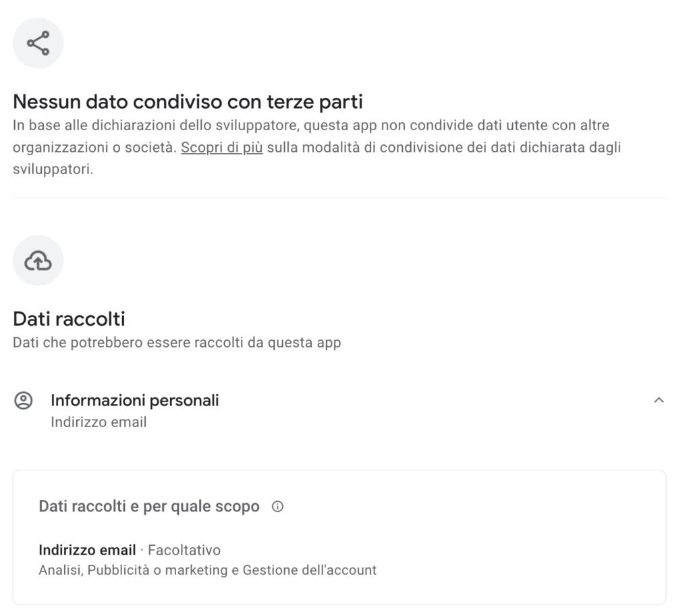Image resolution: width=691 pixels, height=616 pixels.
Task: Click the 'Indirizzo email' subtitle under Informazioni personali
Action: coord(99,422)
